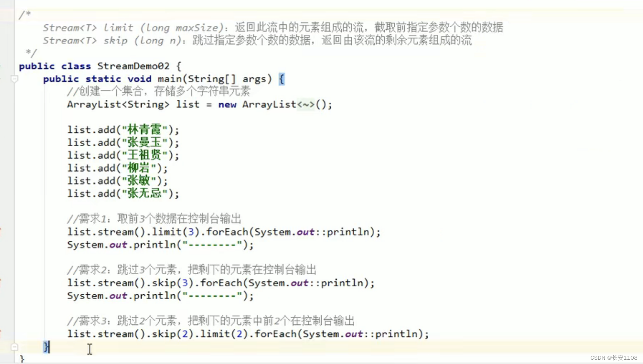The width and height of the screenshot is (643, 364).
Task: Click the string "王祖贤" in list.add
Action: point(145,155)
